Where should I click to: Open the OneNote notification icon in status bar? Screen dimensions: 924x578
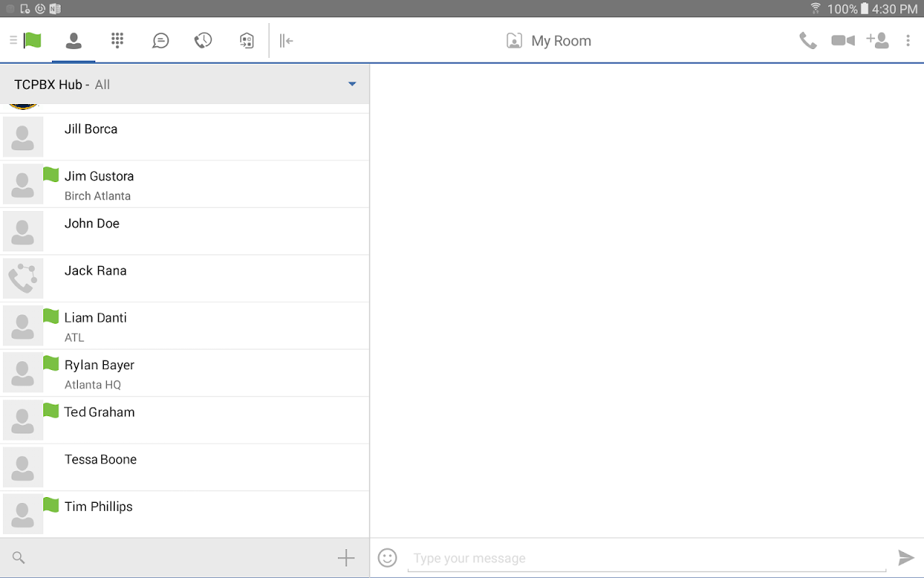(x=55, y=9)
